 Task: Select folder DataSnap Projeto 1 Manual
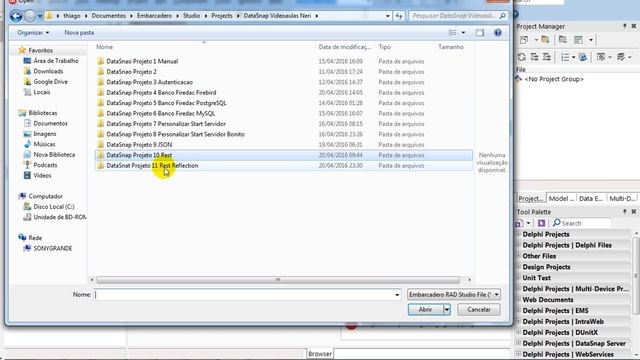click(142, 61)
